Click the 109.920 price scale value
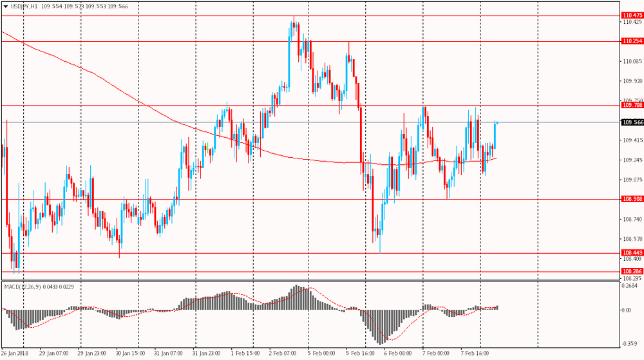Viewport: 644px width, 360px height. [x=632, y=81]
